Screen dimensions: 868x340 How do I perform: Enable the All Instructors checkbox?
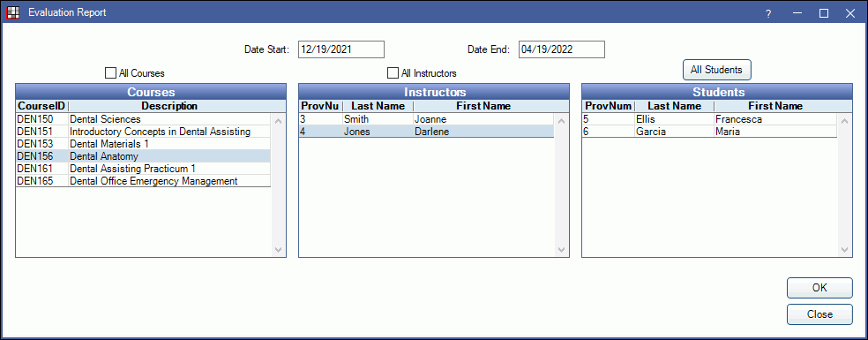[393, 72]
